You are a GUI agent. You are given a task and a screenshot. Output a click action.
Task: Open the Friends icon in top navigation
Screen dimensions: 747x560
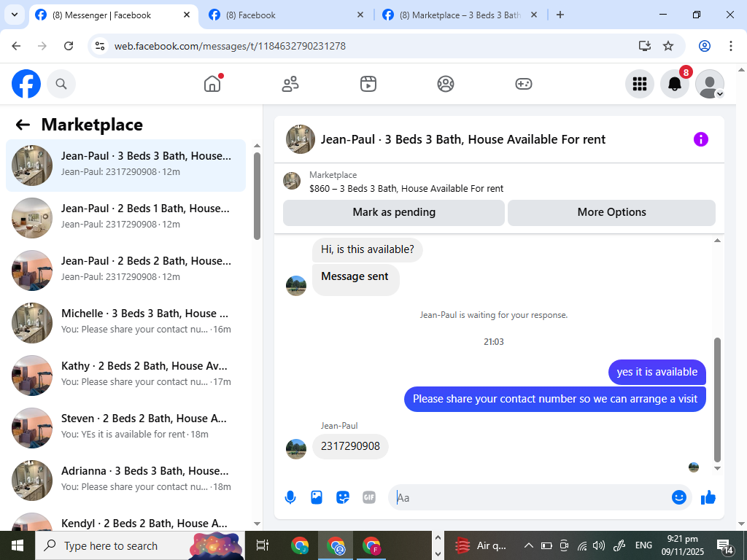[290, 84]
